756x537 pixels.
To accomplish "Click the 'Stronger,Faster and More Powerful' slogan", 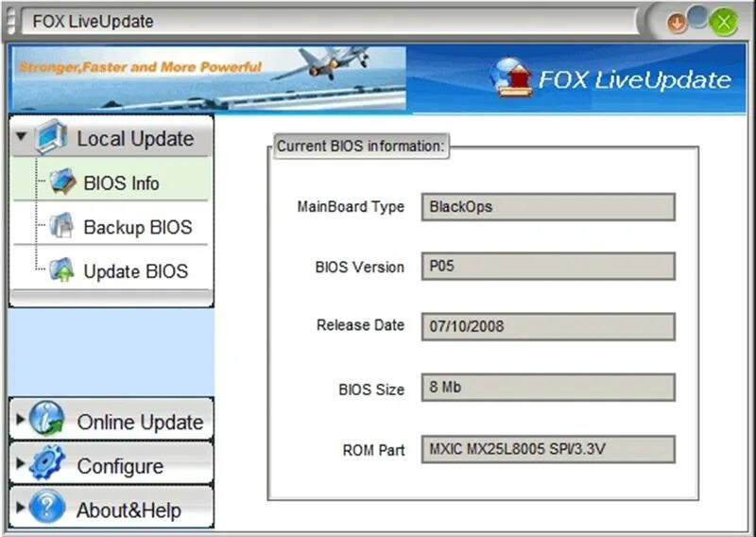I will point(140,67).
